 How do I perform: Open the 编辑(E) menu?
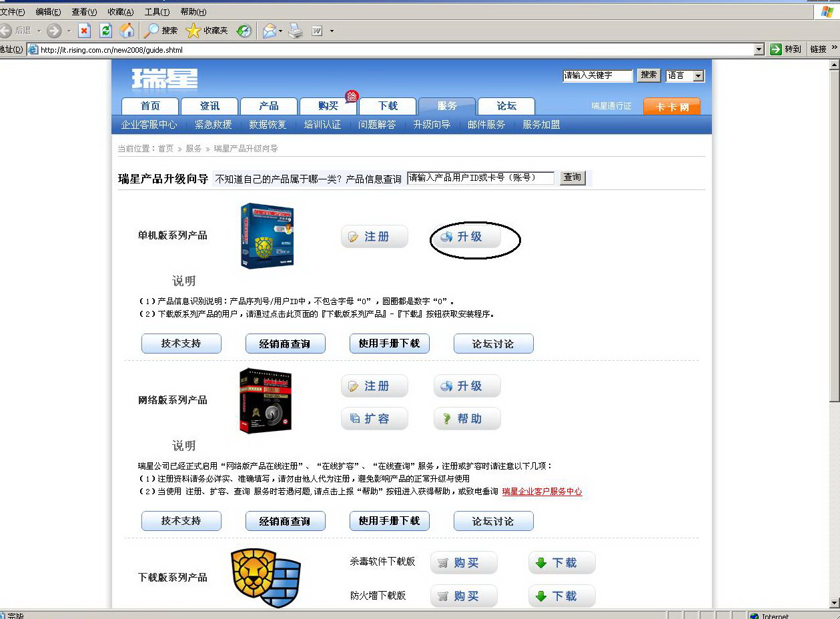coord(48,12)
